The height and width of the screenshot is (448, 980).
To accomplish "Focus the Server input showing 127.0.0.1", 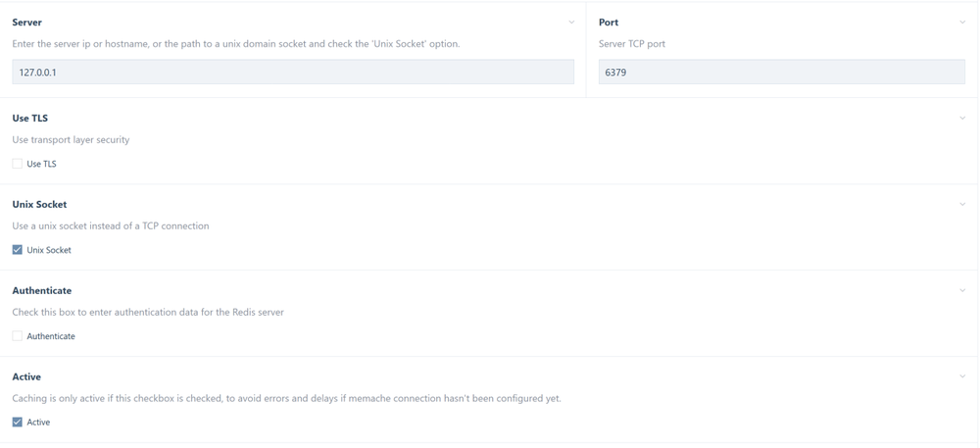I will point(293,72).
